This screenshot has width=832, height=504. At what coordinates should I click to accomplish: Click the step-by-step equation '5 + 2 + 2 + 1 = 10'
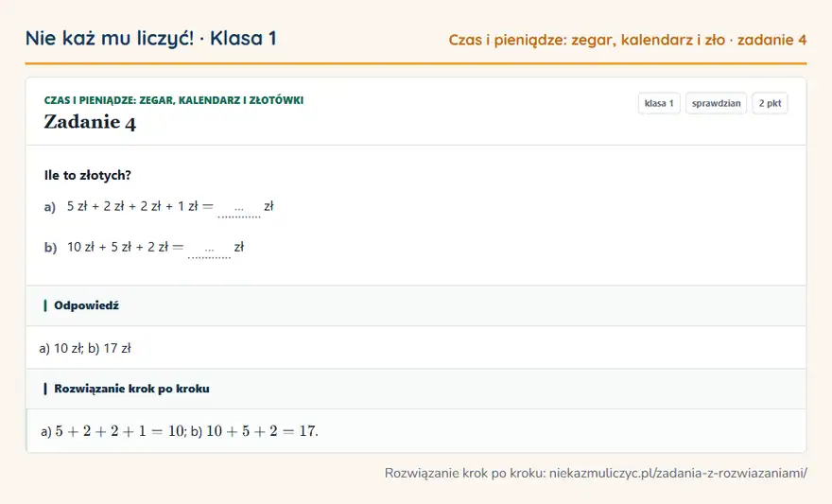(x=119, y=431)
